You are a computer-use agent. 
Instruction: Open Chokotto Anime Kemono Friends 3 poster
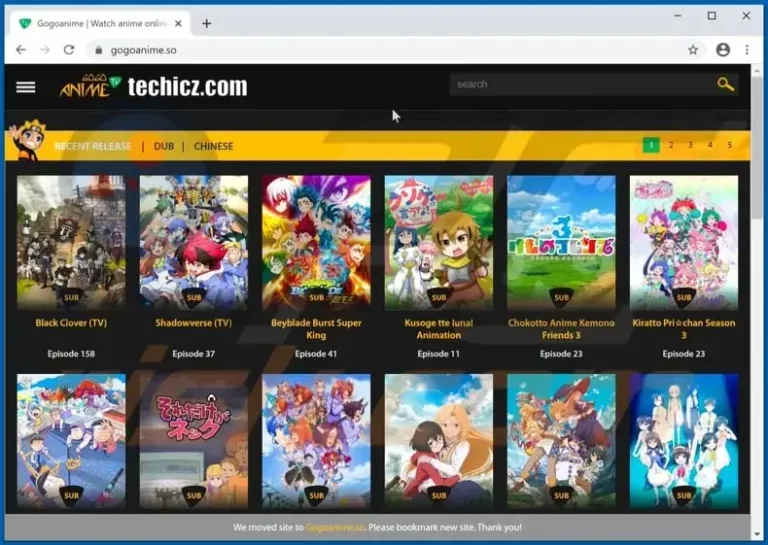561,242
